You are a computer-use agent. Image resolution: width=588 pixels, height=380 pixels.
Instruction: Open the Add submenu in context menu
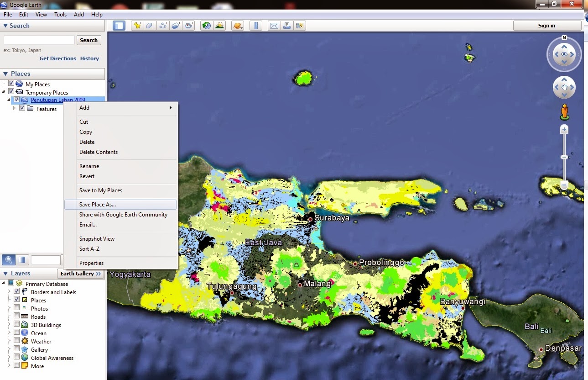tap(120, 108)
